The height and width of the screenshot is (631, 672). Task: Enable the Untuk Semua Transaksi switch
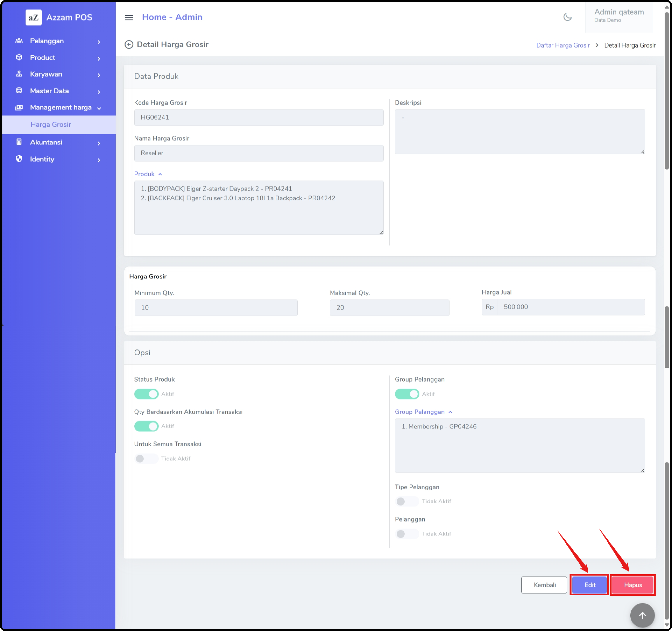click(x=146, y=459)
